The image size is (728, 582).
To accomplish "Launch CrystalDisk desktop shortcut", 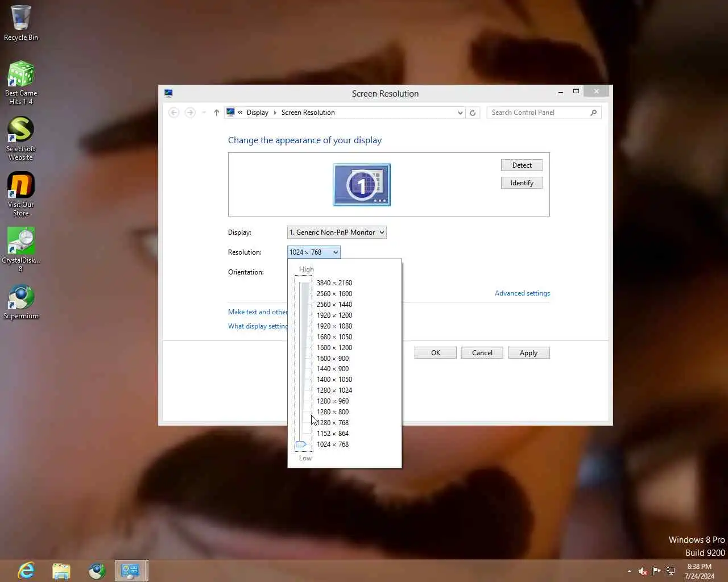I will click(x=20, y=250).
